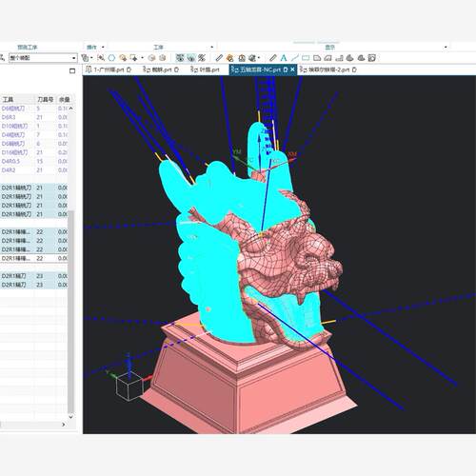Click the stair-step chart icon in toolbar

point(339,58)
